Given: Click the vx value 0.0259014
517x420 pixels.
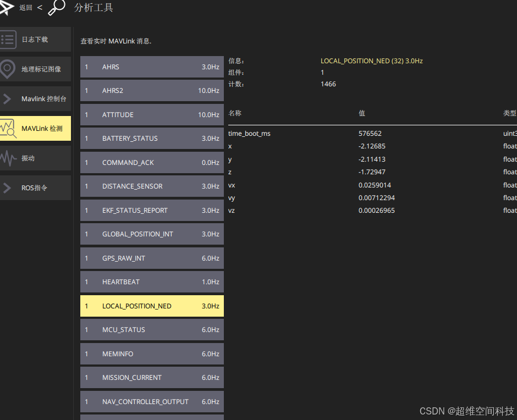Looking at the screenshot, I should [375, 185].
